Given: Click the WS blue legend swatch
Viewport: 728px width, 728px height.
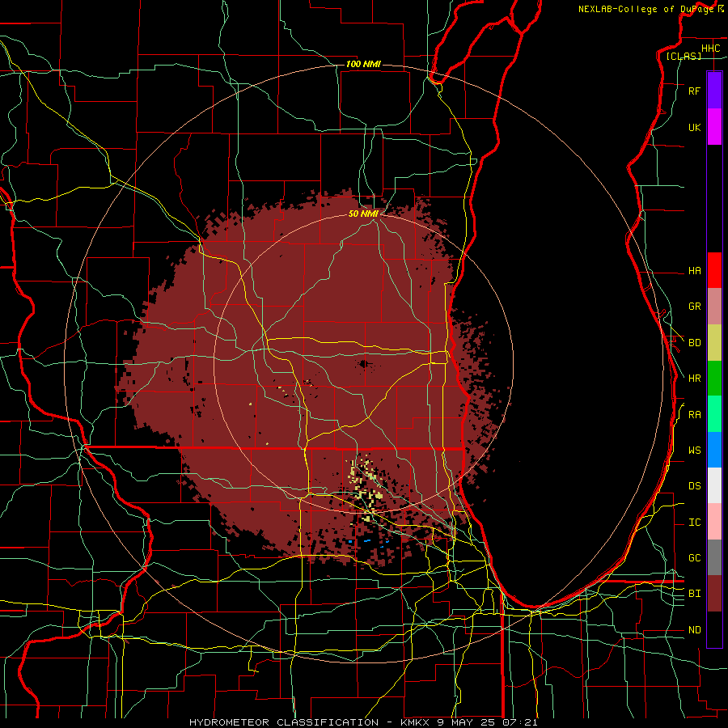Looking at the screenshot, I should click(x=714, y=450).
